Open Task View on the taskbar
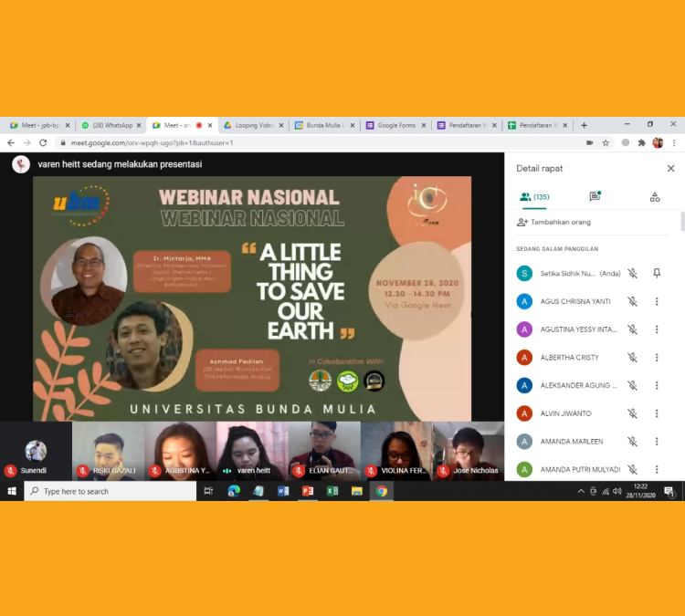 pyautogui.click(x=208, y=491)
